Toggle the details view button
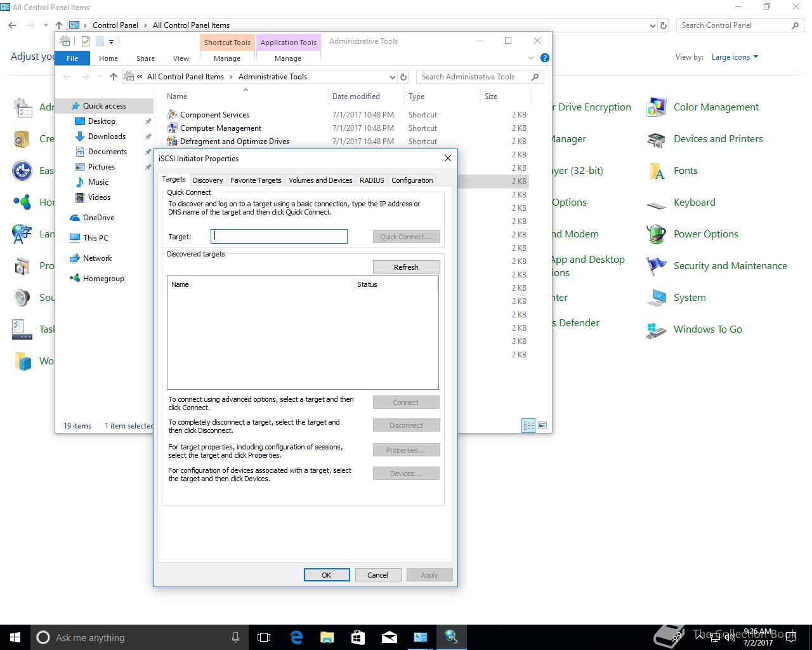Viewport: 812px width, 650px height. click(528, 425)
